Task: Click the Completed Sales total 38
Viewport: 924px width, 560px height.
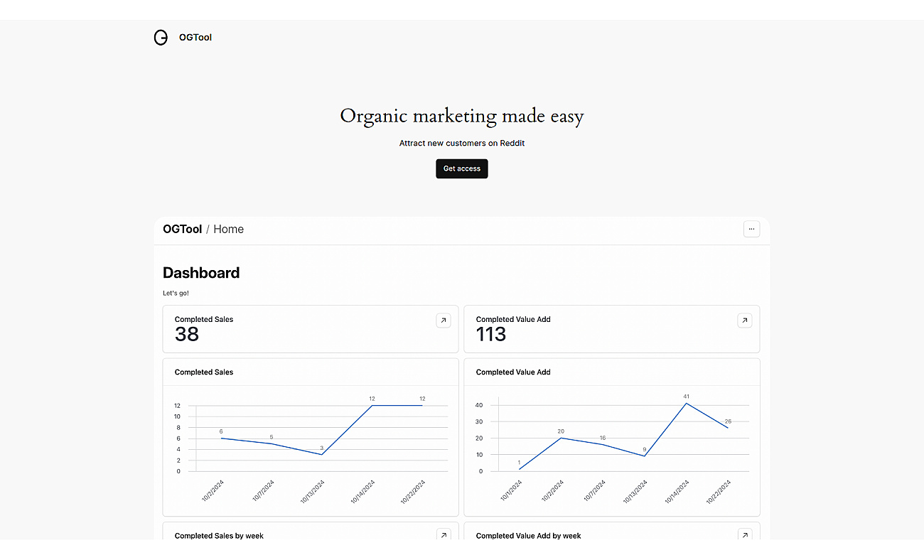Action: coord(187,334)
